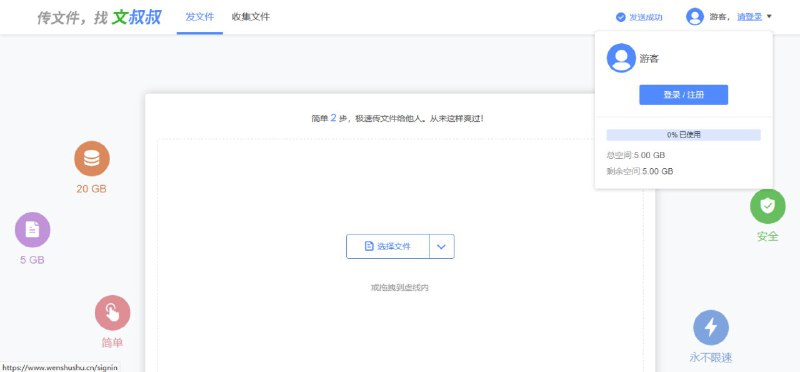Click the pink 简单 touch icon

click(x=113, y=313)
